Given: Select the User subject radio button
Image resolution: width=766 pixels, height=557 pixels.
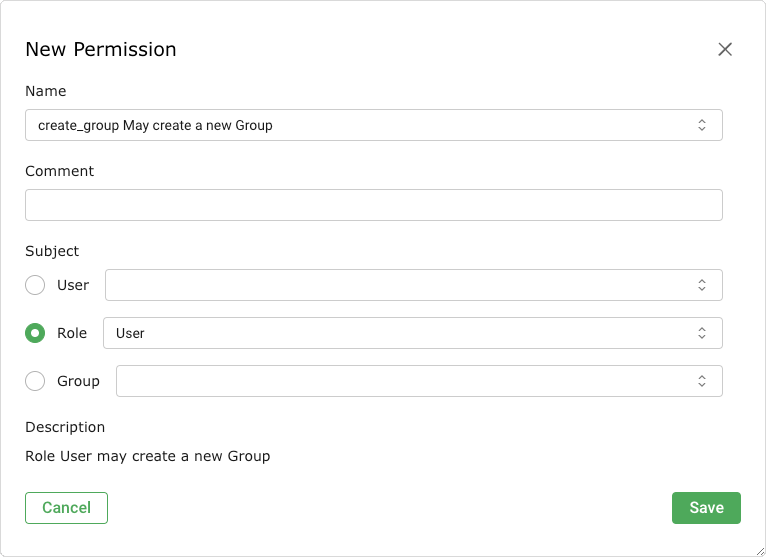Looking at the screenshot, I should (35, 285).
